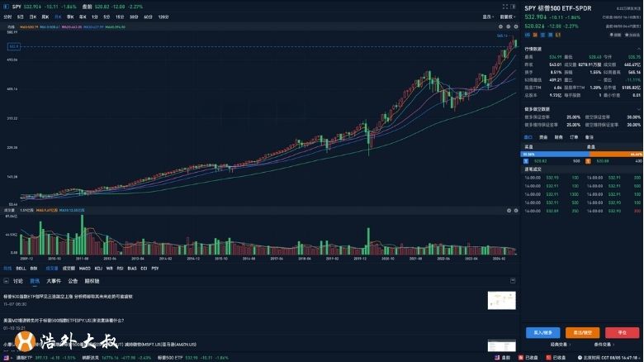The width and height of the screenshot is (644, 362).
Task: Open the 经典交易 classic trading arrow link
Action: tap(560, 345)
